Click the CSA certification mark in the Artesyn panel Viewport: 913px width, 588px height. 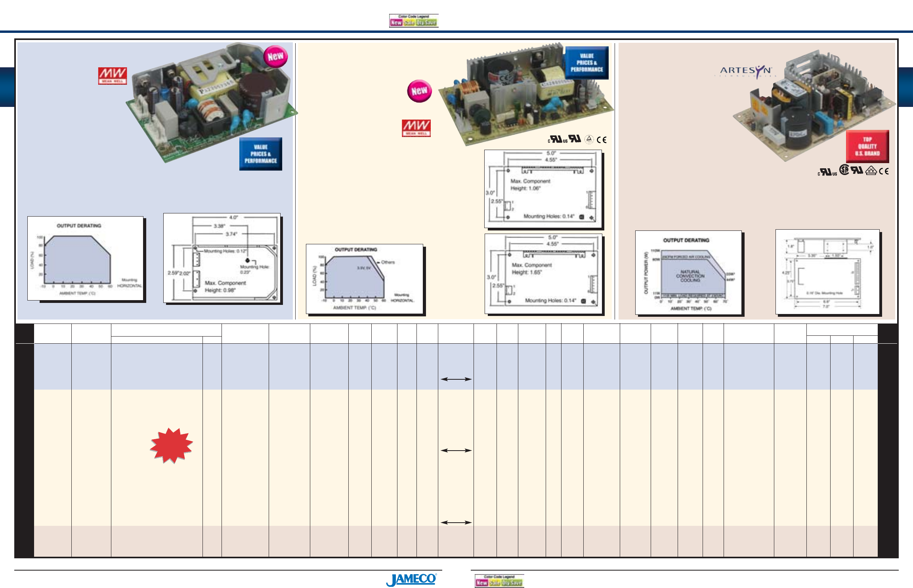point(844,170)
